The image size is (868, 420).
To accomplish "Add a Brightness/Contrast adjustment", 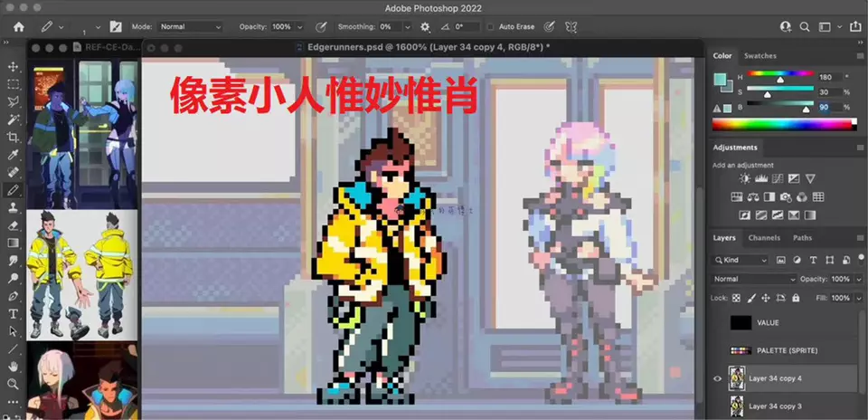I will click(x=744, y=178).
